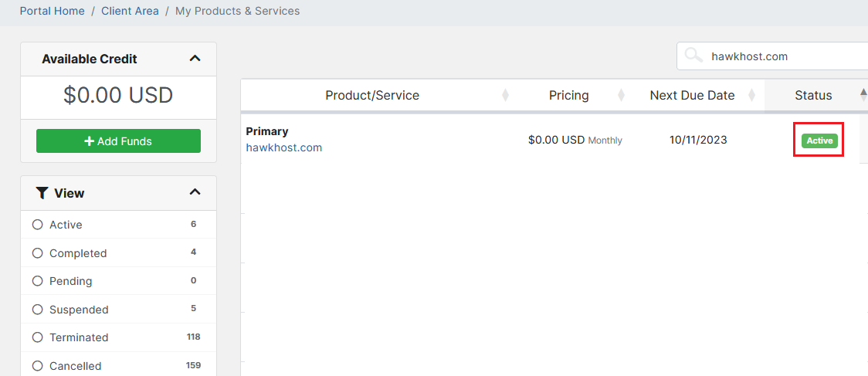Select the Active view filter
Image resolution: width=868 pixels, height=376 pixels.
tap(37, 225)
